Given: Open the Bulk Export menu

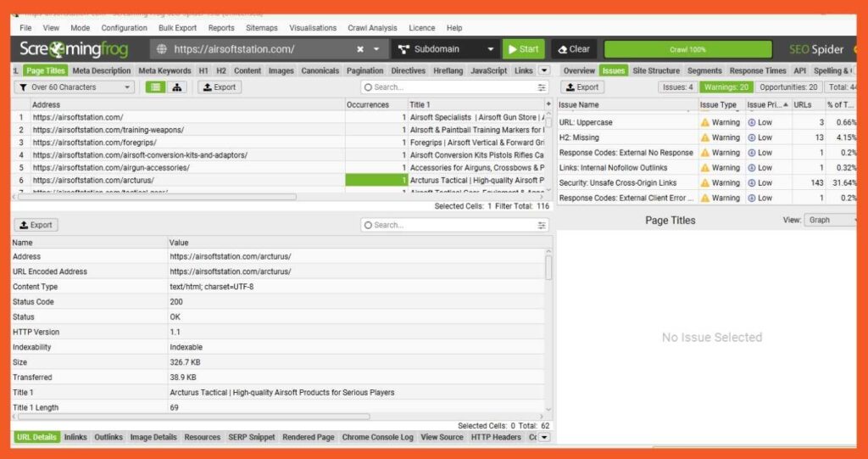Looking at the screenshot, I should tap(177, 28).
